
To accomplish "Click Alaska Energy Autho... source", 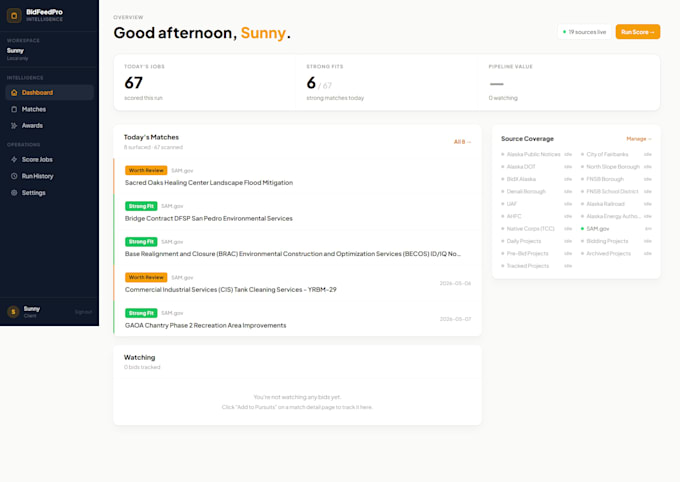I will click(616, 216).
